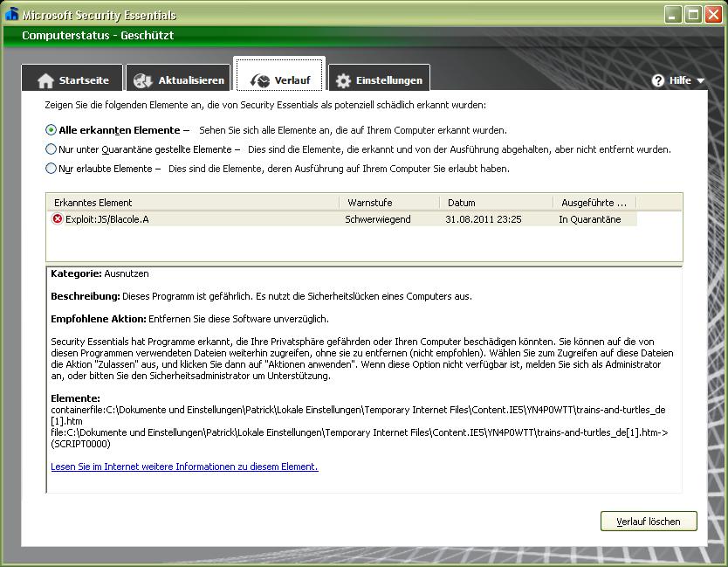Image resolution: width=728 pixels, height=567 pixels.
Task: Sort by Ausgeführte column header
Action: pyautogui.click(x=594, y=203)
